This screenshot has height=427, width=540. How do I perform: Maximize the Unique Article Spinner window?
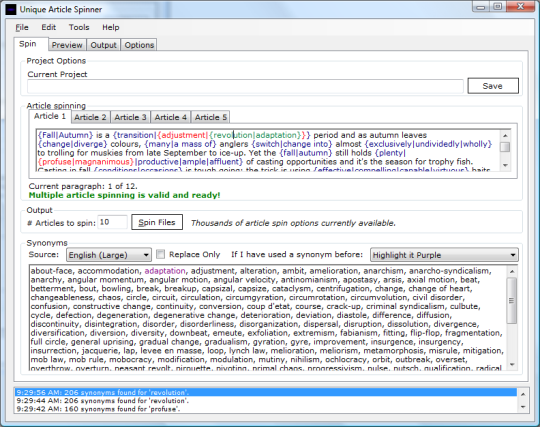(498, 7)
